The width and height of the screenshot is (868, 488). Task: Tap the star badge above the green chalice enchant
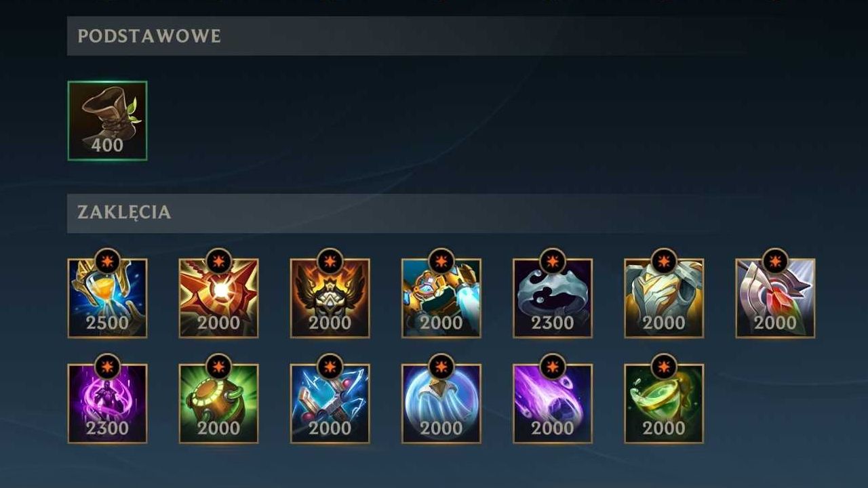(x=663, y=367)
